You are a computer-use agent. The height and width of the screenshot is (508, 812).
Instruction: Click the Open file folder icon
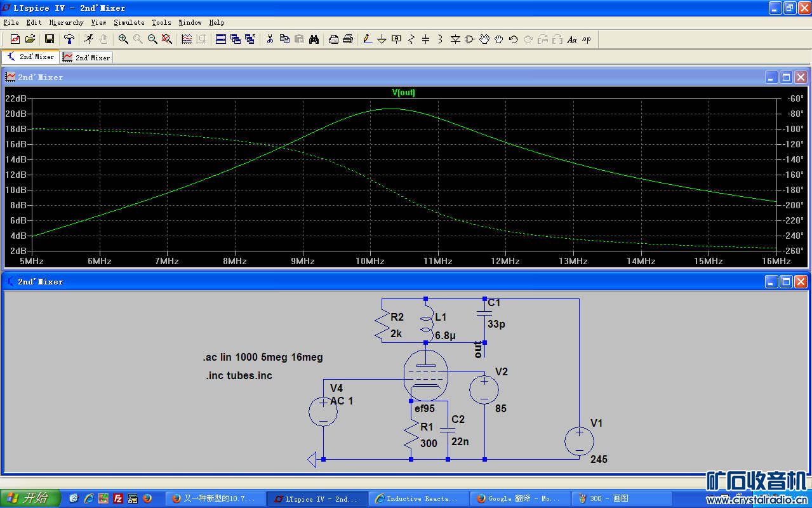(x=30, y=39)
